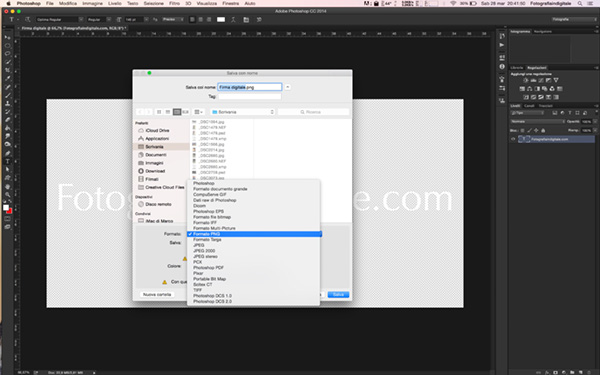Toggle type layer filter in Layers panel

[x=570, y=113]
